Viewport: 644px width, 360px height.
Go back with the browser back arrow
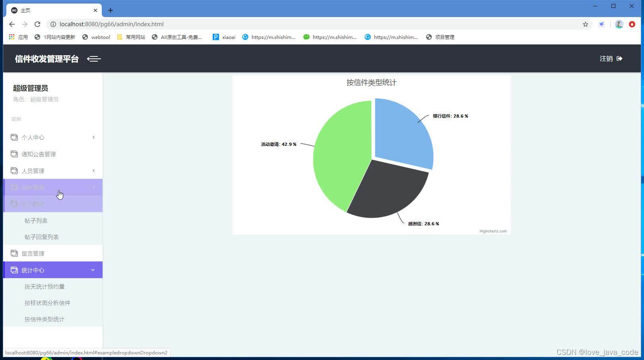[12, 24]
